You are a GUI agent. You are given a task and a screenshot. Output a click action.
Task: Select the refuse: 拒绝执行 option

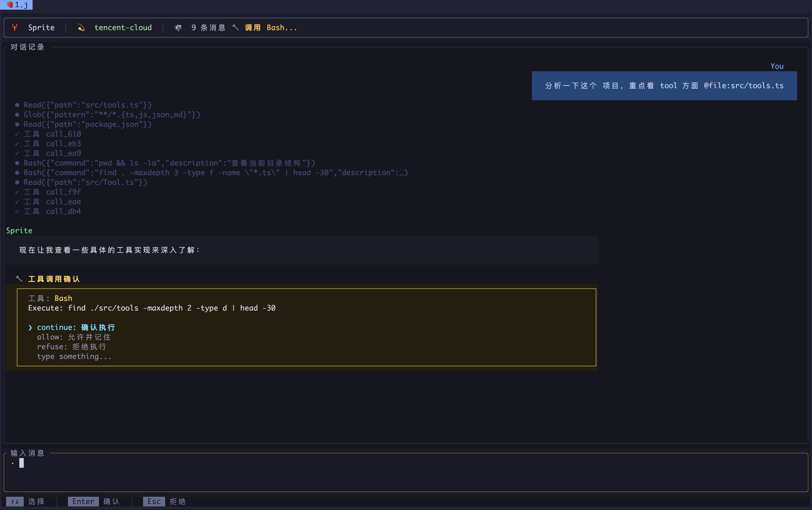click(x=72, y=347)
